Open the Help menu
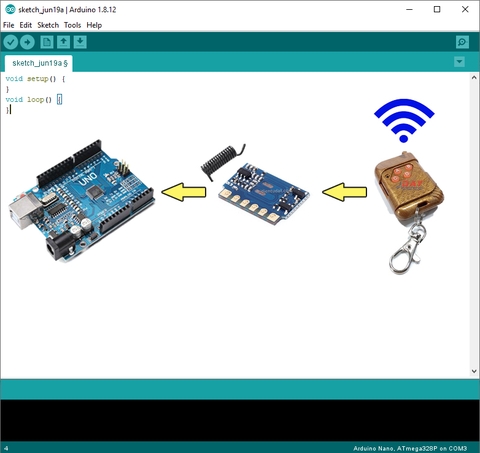480x453 pixels. point(94,25)
